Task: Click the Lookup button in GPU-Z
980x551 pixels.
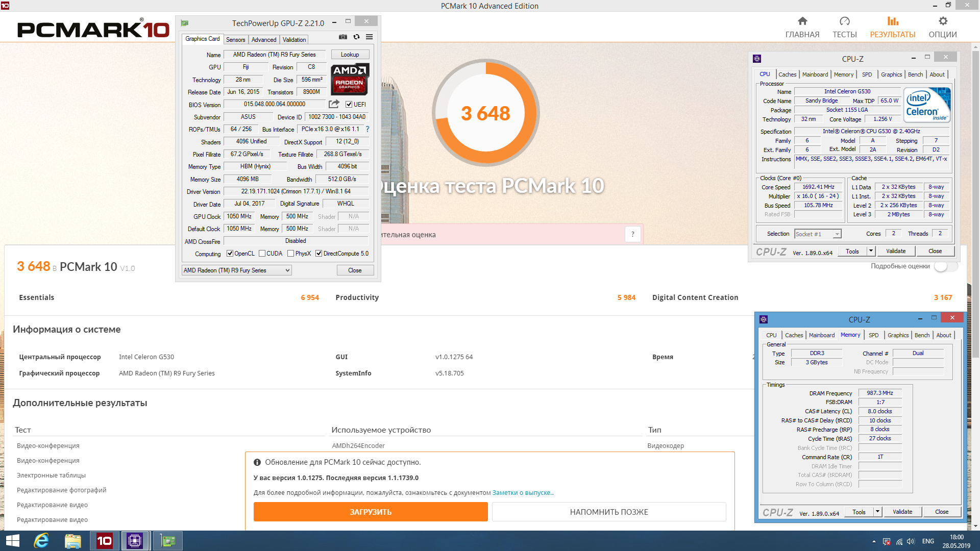Action: (350, 55)
